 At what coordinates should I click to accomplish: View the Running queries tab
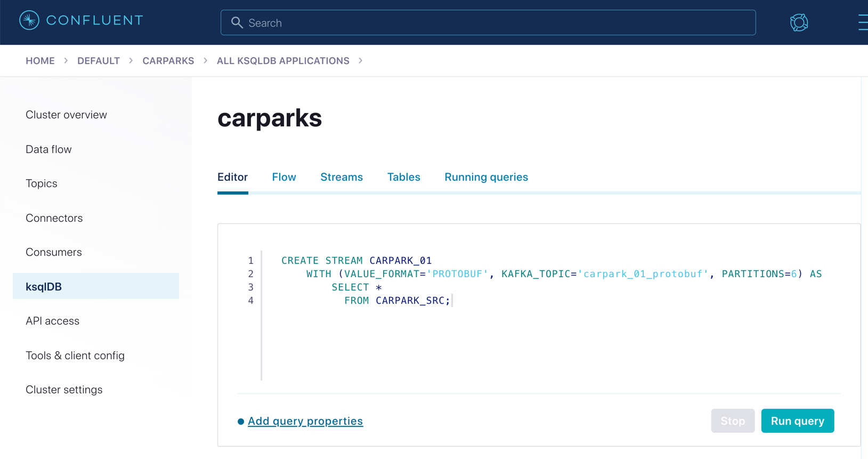tap(486, 177)
